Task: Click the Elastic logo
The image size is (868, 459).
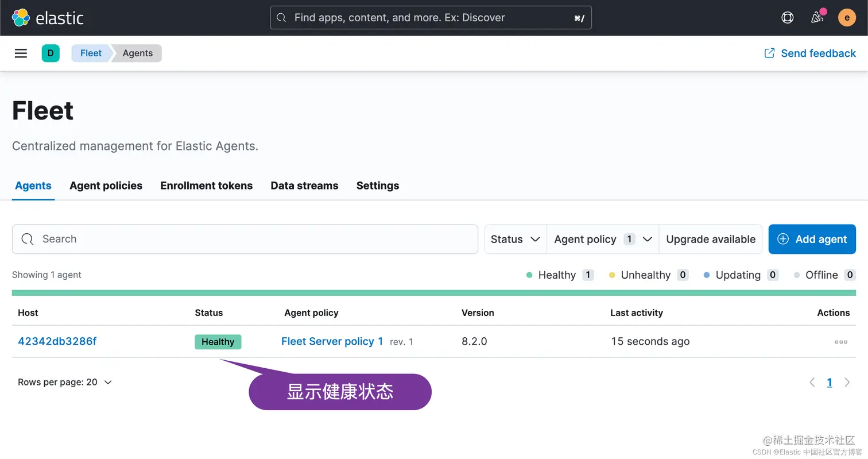Action: pos(48,18)
